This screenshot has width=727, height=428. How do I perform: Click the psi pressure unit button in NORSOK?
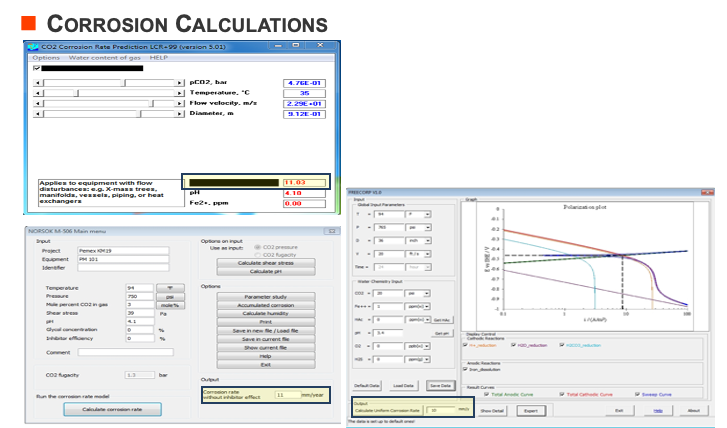coord(169,296)
